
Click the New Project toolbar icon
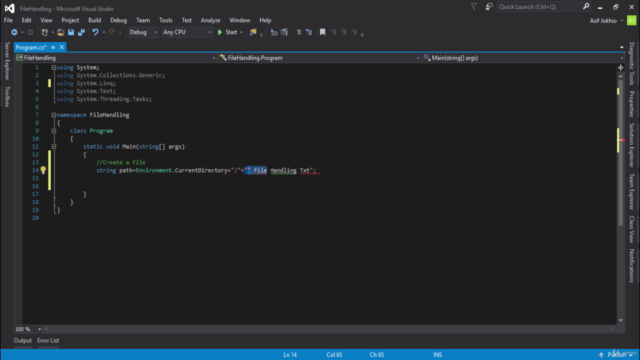tap(45, 32)
